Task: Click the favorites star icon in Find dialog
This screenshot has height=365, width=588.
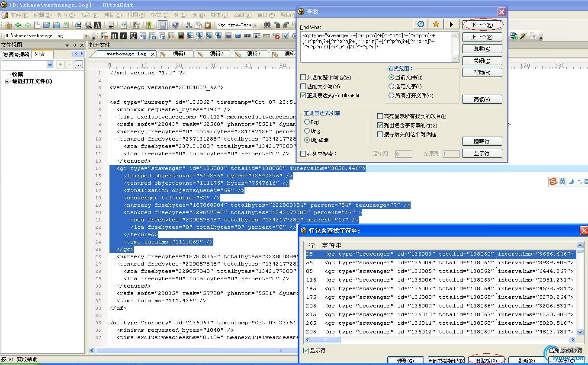Action: coord(436,24)
